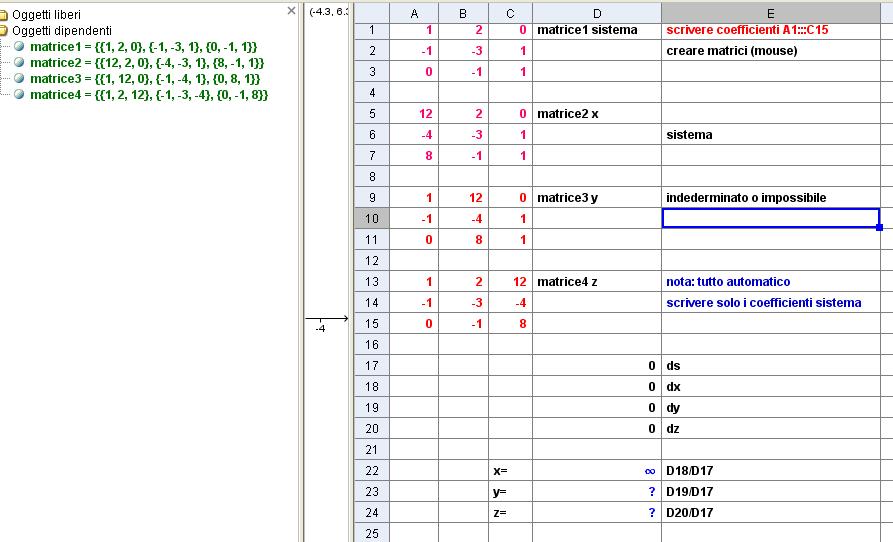Click cell C22 labeled 'x='
The height and width of the screenshot is (542, 893).
coord(510,471)
